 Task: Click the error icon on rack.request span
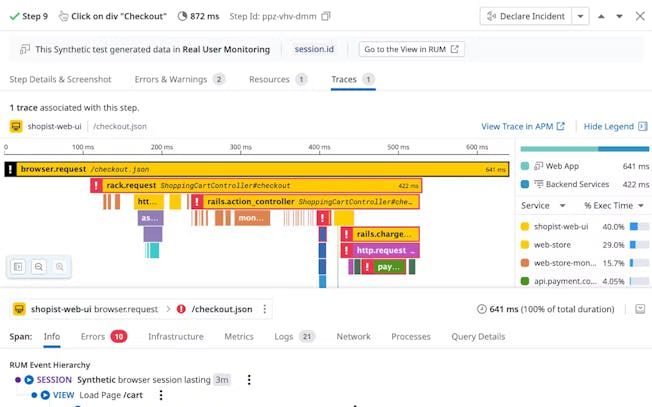(96, 186)
